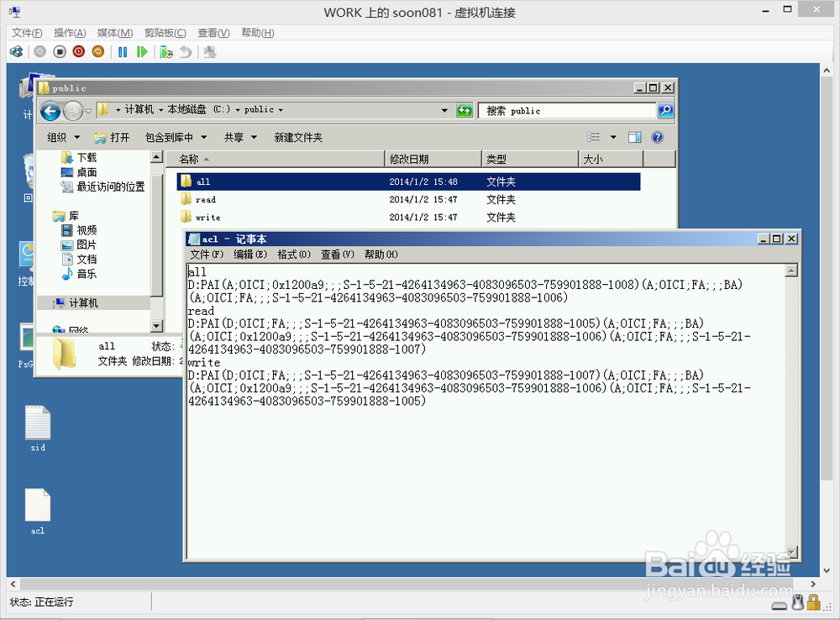Open the 组织 dropdown menu

[63, 137]
